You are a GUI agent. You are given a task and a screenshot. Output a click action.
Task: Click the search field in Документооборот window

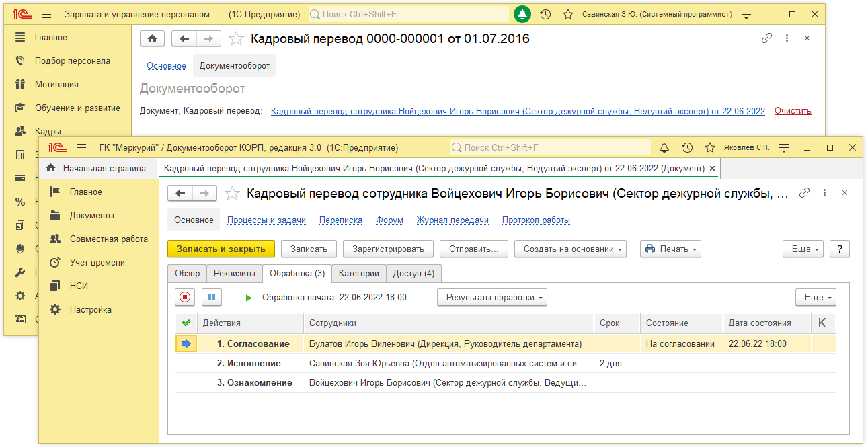pyautogui.click(x=551, y=147)
